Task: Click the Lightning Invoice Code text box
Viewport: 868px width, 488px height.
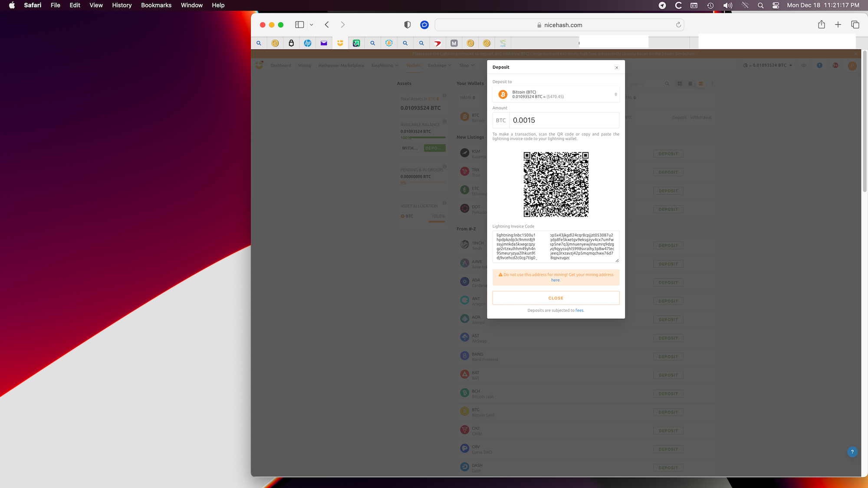Action: tap(556, 246)
